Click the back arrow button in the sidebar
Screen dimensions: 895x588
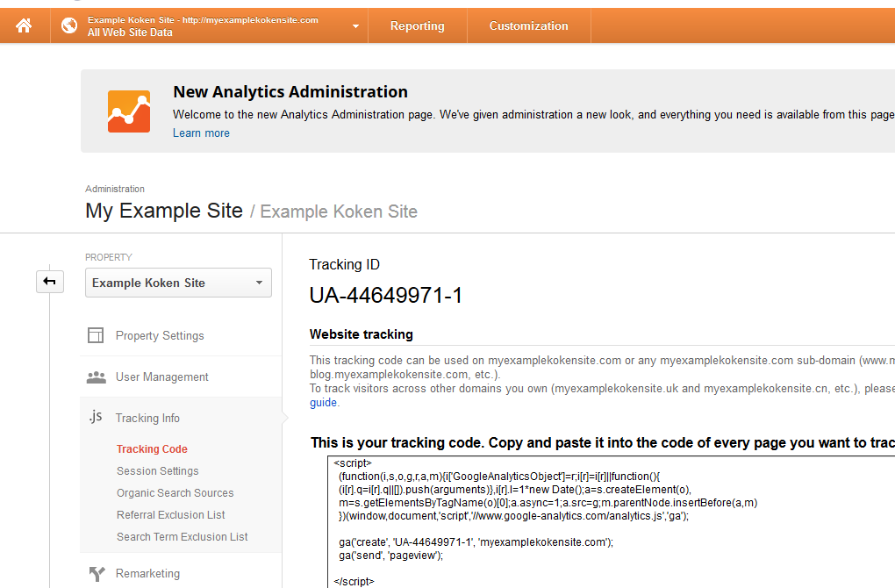pyautogui.click(x=50, y=282)
